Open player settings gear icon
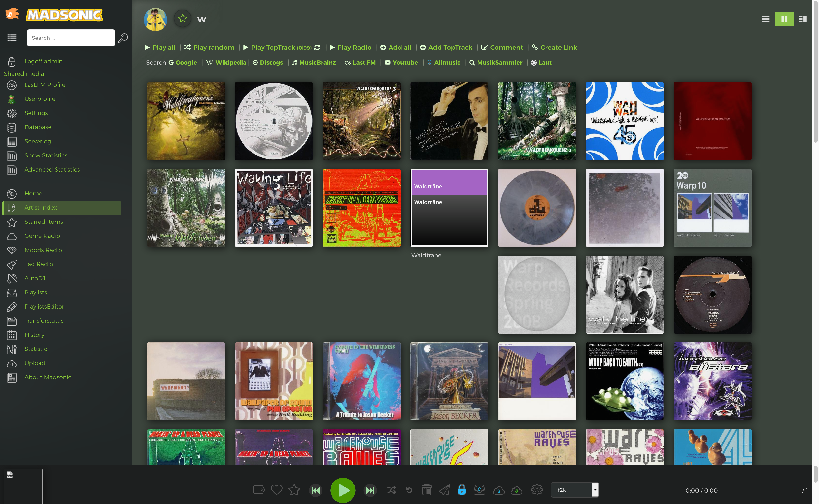This screenshot has height=504, width=819. 537,490
